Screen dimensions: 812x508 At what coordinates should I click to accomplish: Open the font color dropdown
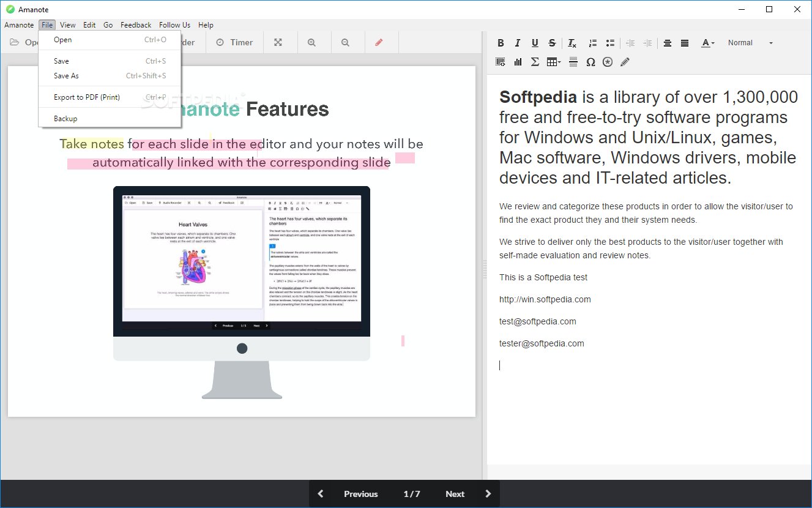coord(708,43)
